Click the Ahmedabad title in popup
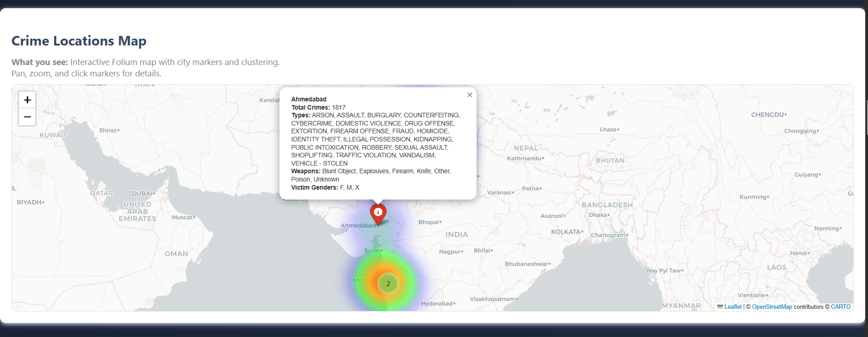The height and width of the screenshot is (337, 868). (309, 99)
